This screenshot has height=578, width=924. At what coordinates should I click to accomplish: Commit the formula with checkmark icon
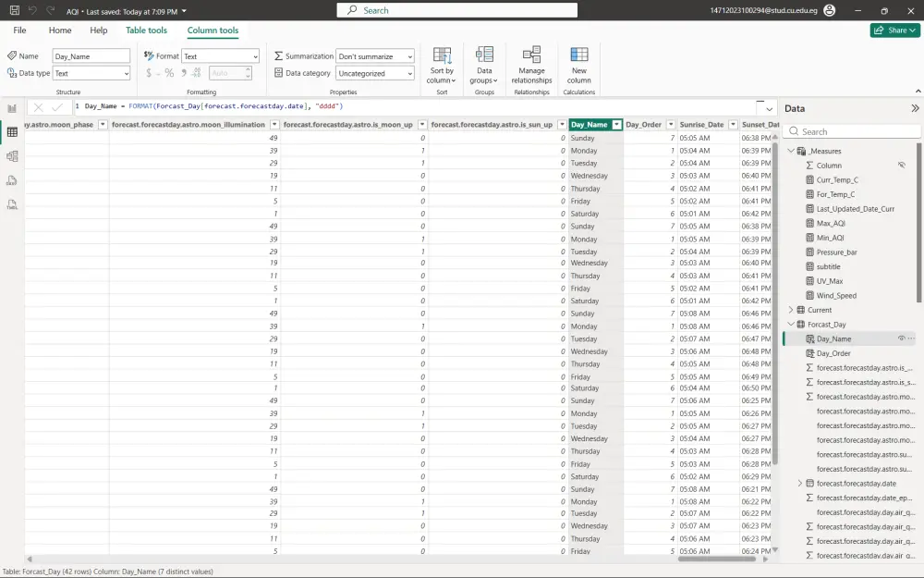(x=57, y=107)
